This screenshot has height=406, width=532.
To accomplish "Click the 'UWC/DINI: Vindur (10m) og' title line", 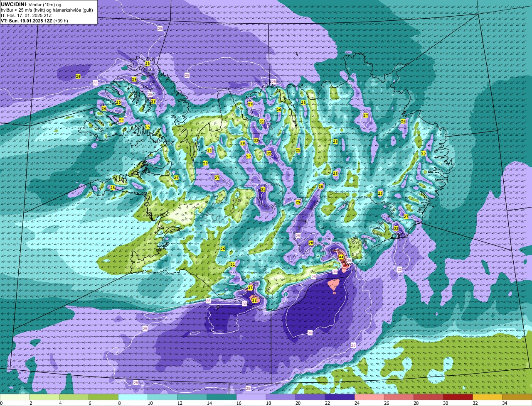I will 31,4.
